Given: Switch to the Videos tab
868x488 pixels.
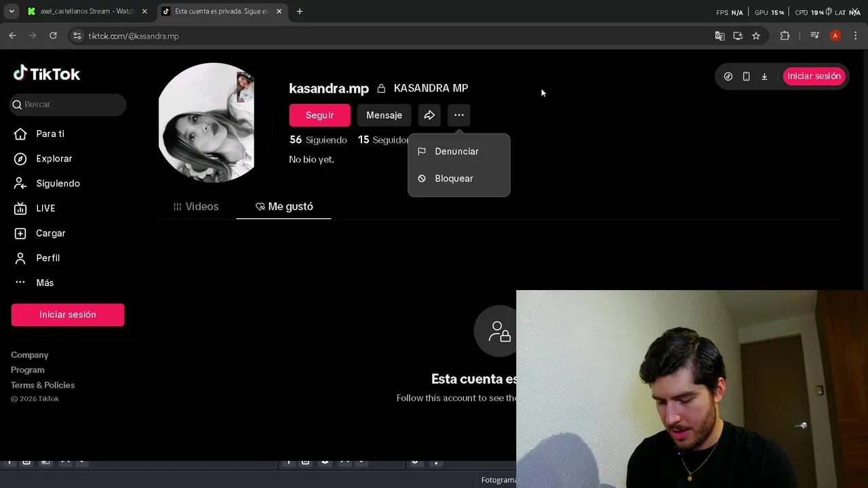Looking at the screenshot, I should (196, 207).
